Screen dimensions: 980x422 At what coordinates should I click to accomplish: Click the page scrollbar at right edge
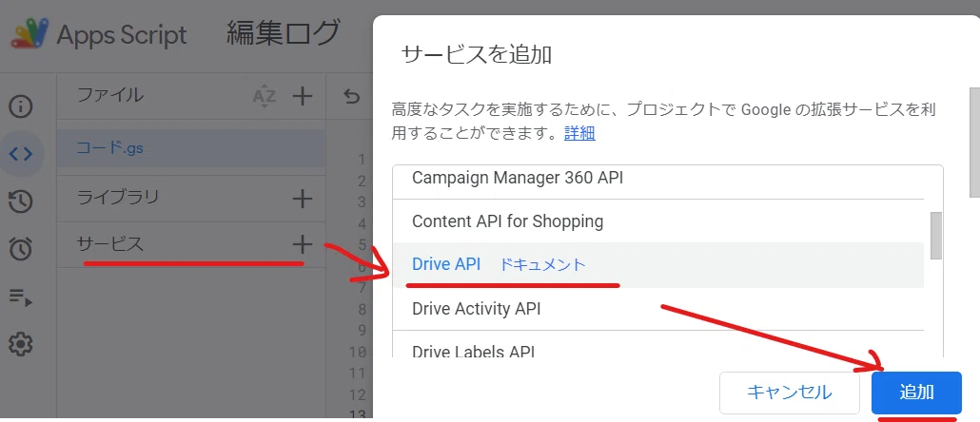coord(974,142)
